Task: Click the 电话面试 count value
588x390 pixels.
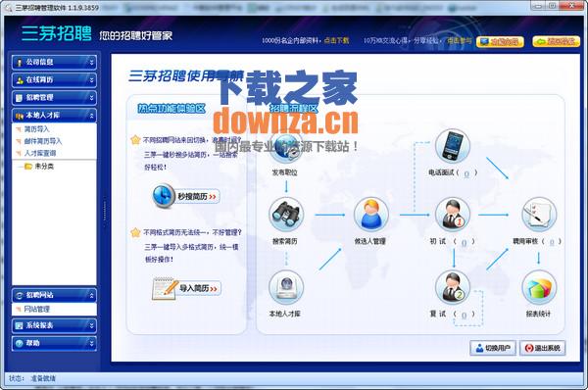Action: click(x=466, y=173)
